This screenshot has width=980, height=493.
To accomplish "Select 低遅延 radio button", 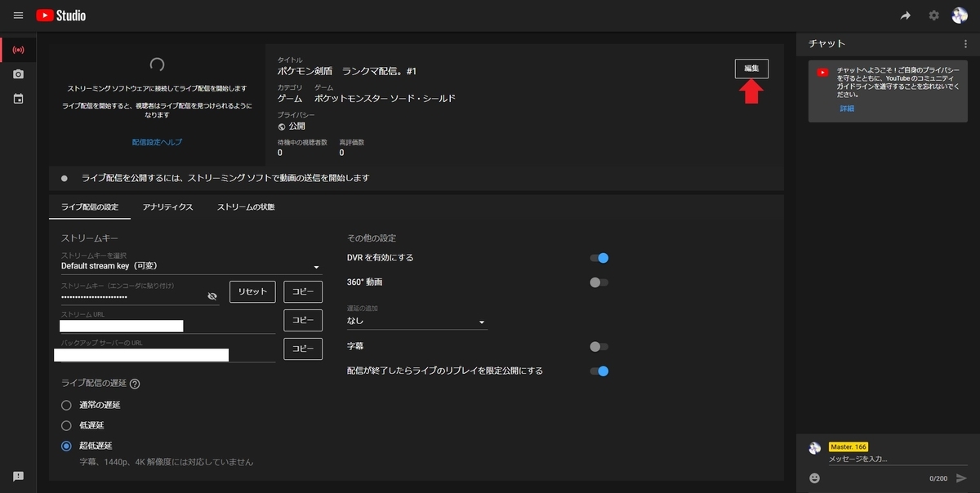I will coord(66,425).
